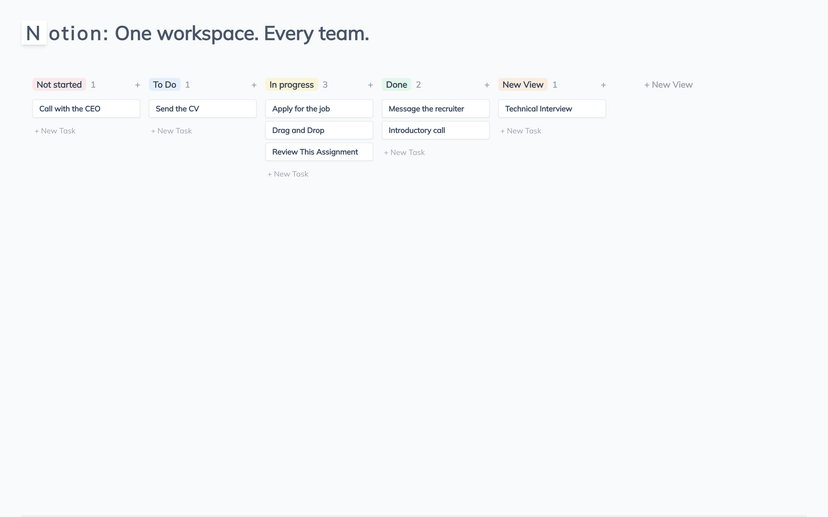Click plus icon in To Do column

254,85
